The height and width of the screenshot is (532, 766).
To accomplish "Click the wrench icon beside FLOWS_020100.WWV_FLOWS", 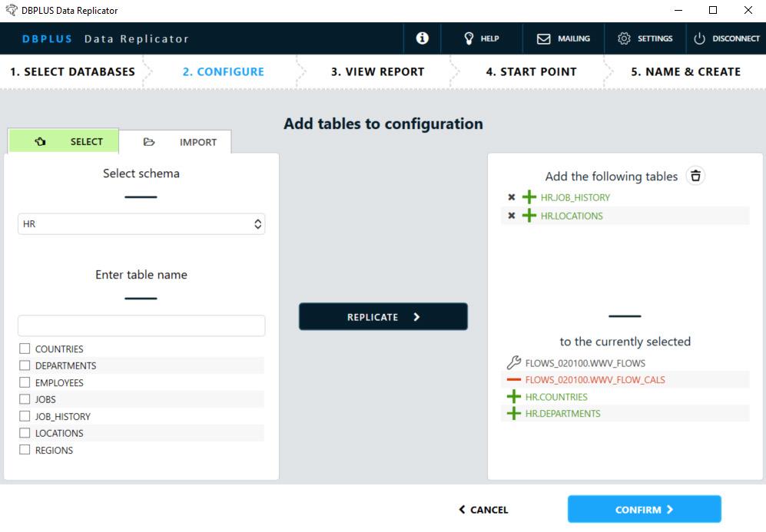I will (x=513, y=362).
